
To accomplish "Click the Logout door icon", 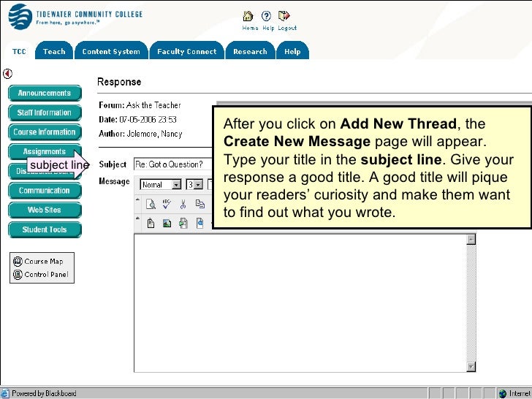I will tap(284, 16).
